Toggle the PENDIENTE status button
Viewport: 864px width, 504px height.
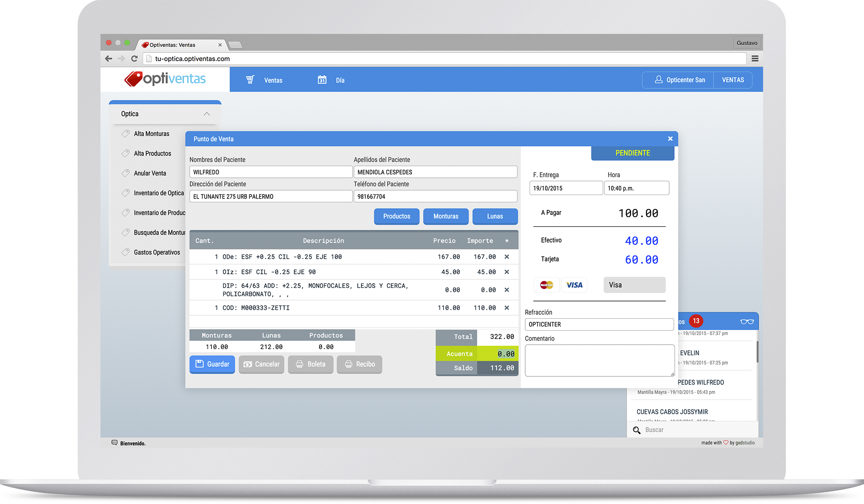tap(632, 153)
